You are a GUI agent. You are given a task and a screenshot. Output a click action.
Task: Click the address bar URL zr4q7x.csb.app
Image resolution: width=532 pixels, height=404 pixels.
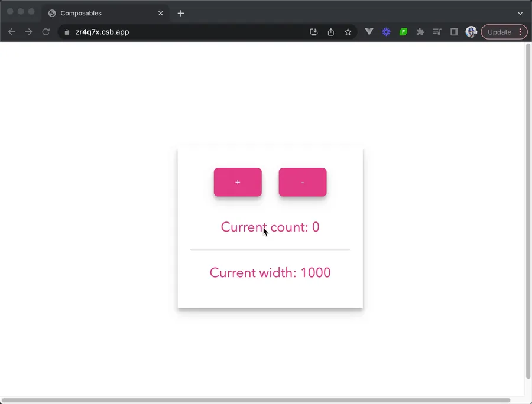click(102, 32)
